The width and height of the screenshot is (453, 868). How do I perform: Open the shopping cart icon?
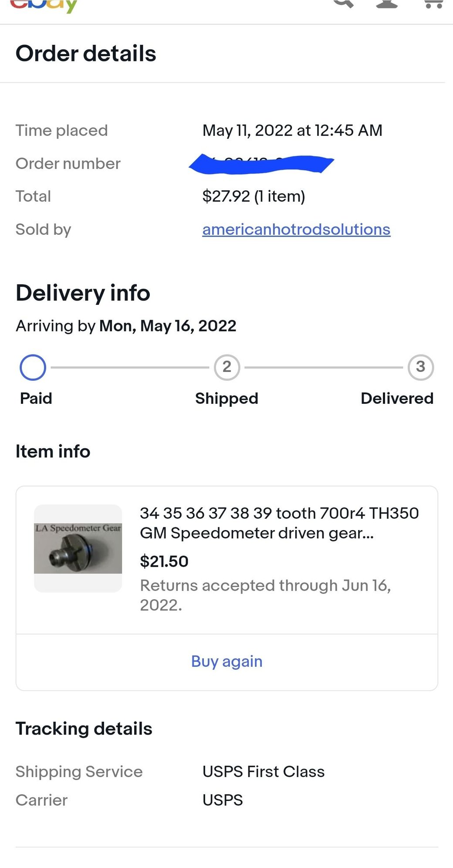coord(433,4)
